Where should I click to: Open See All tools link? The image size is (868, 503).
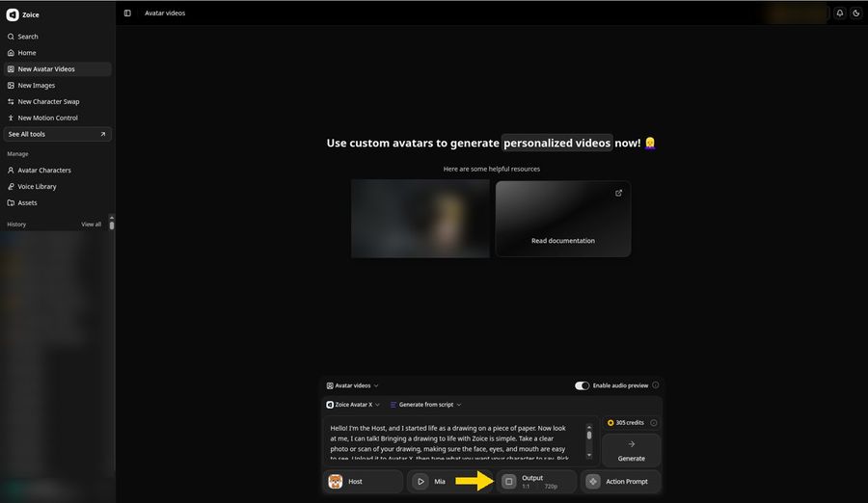pyautogui.click(x=57, y=134)
